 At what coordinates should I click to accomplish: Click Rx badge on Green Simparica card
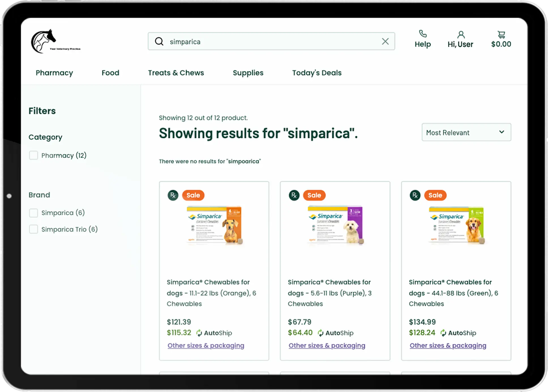point(415,195)
